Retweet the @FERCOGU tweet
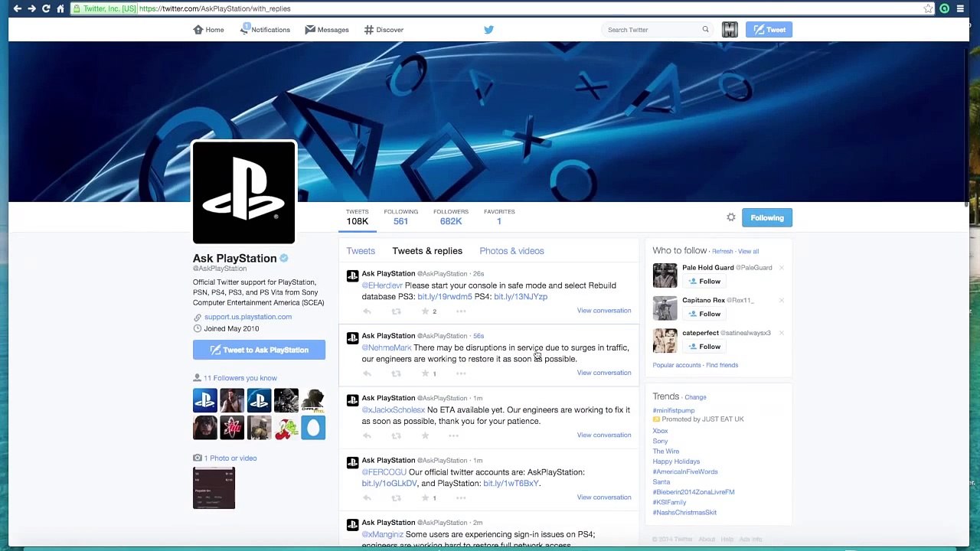The width and height of the screenshot is (980, 551). pos(396,498)
